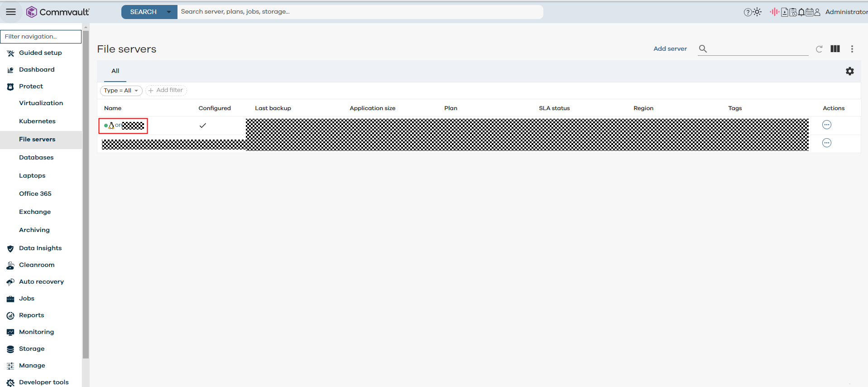The width and height of the screenshot is (868, 387).
Task: Open the pink audio waveform assistant icon
Action: tap(774, 12)
